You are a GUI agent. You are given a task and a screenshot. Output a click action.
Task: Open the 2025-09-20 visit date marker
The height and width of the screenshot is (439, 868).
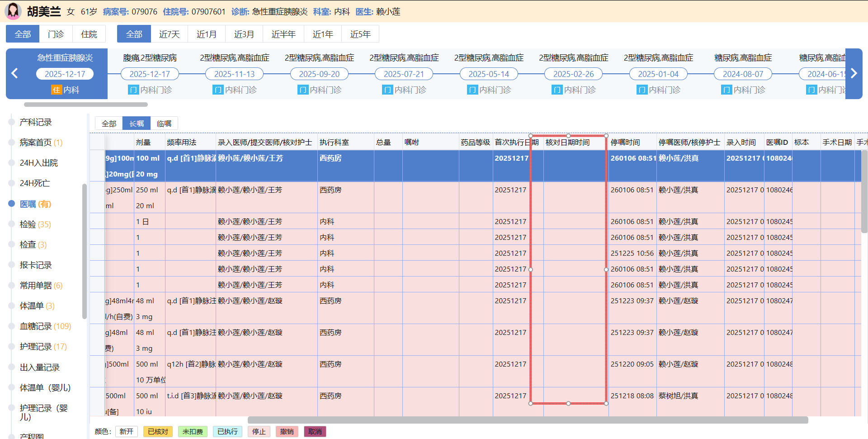click(x=319, y=74)
